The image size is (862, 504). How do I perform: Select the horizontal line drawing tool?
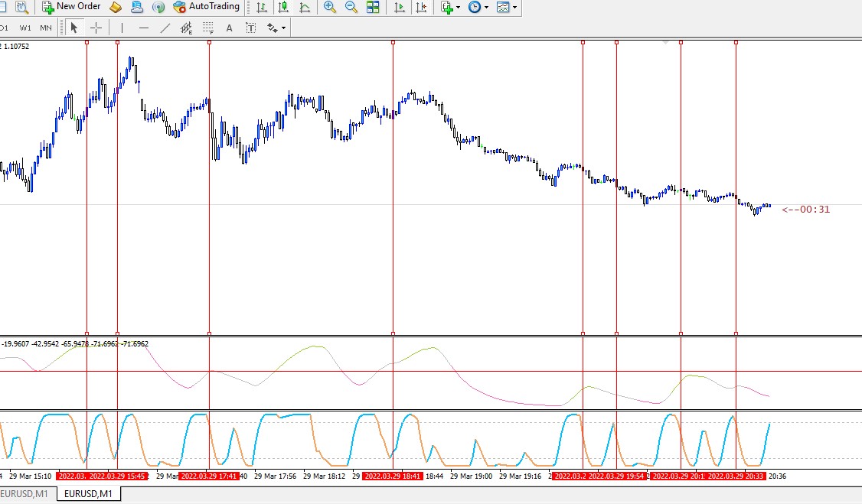pyautogui.click(x=143, y=28)
